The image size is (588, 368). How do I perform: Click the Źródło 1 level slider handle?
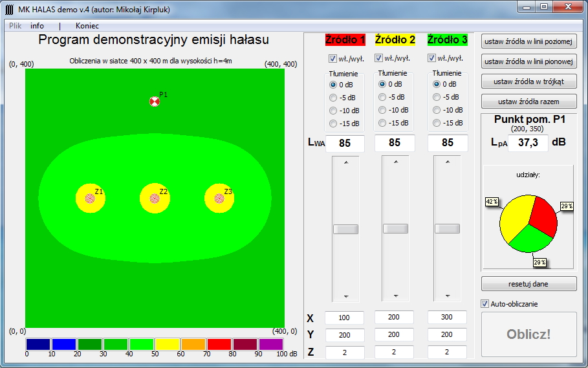[x=345, y=228]
